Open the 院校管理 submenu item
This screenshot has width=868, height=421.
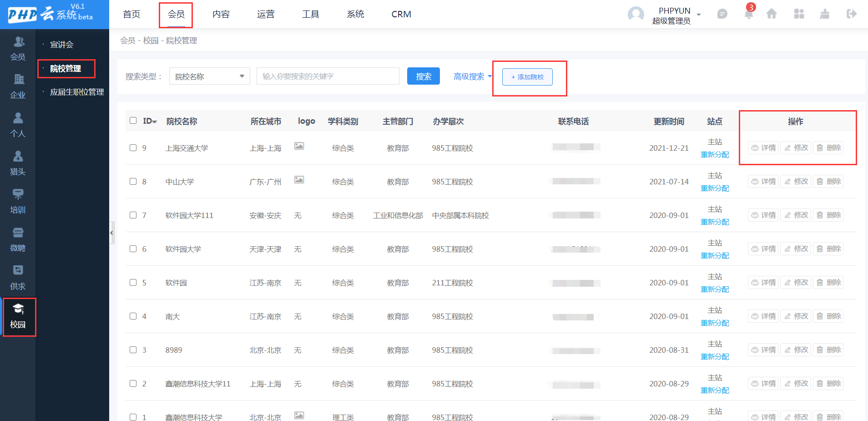click(x=66, y=69)
